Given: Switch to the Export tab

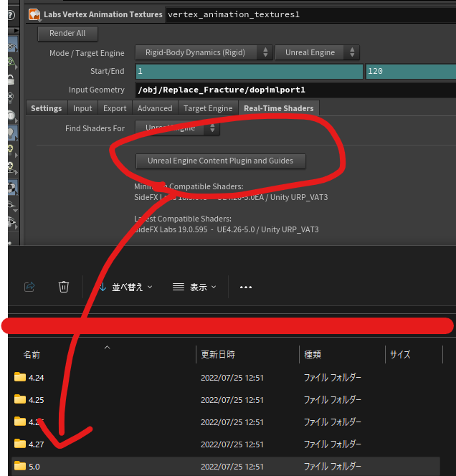Looking at the screenshot, I should tap(115, 108).
